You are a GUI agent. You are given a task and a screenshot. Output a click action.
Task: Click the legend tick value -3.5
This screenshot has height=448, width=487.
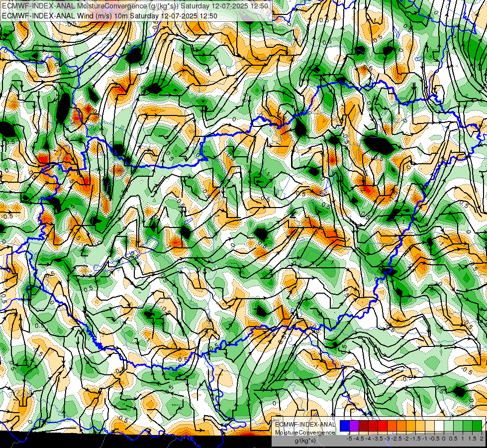point(378,439)
